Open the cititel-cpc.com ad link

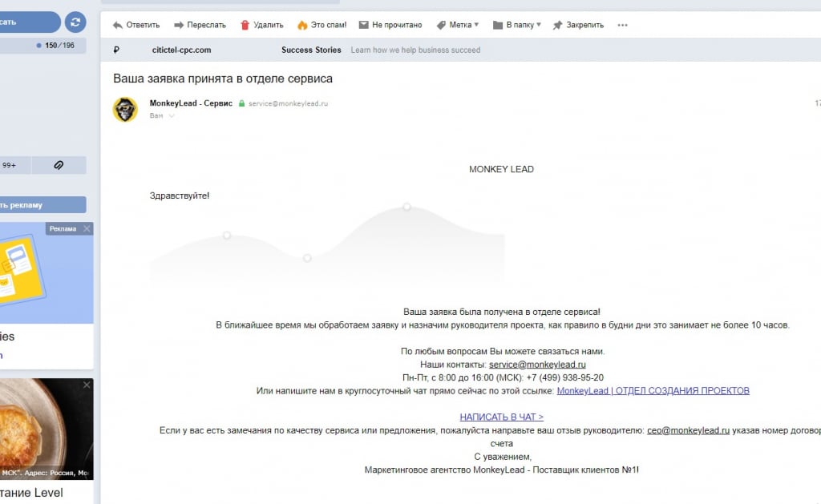(x=182, y=50)
